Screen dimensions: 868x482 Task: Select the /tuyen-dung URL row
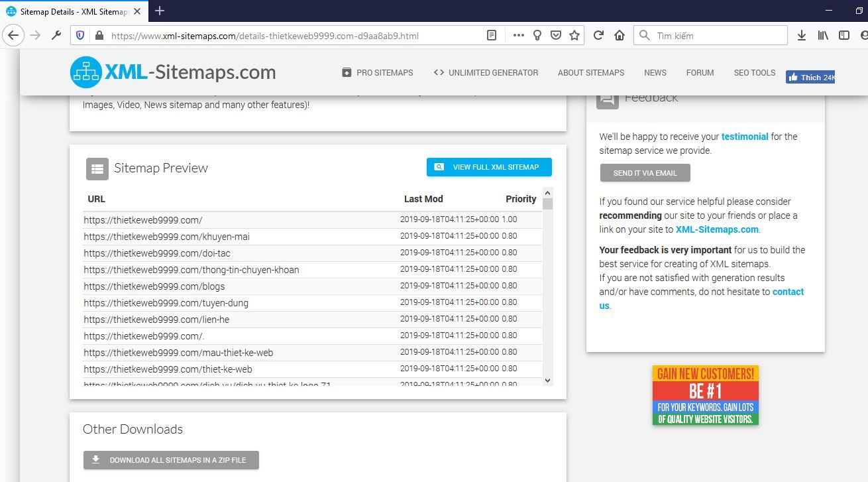(166, 303)
